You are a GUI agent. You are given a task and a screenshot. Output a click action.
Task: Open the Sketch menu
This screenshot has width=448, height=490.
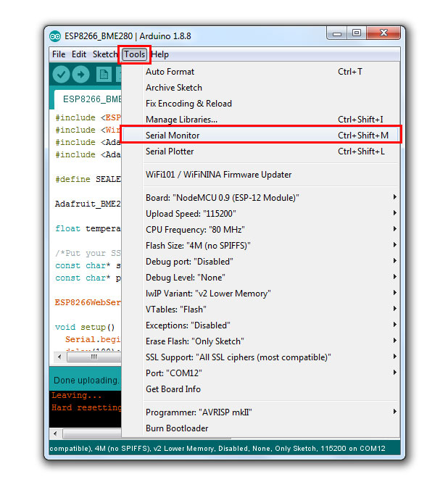tap(104, 54)
